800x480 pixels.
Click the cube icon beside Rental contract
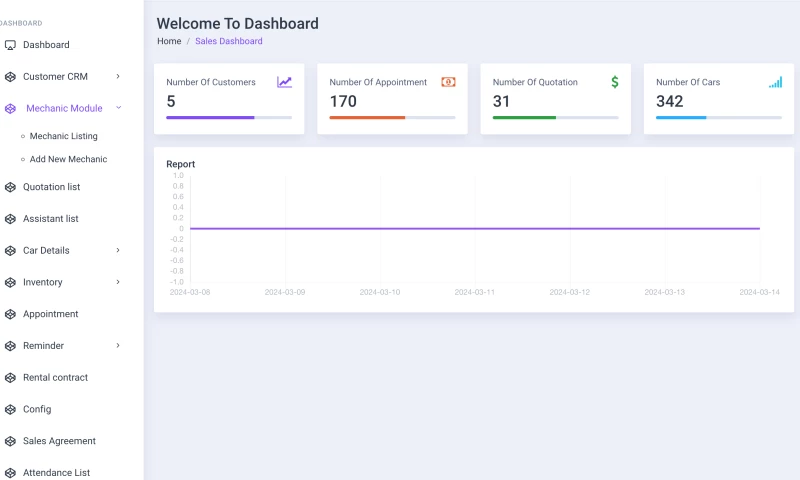click(x=10, y=378)
